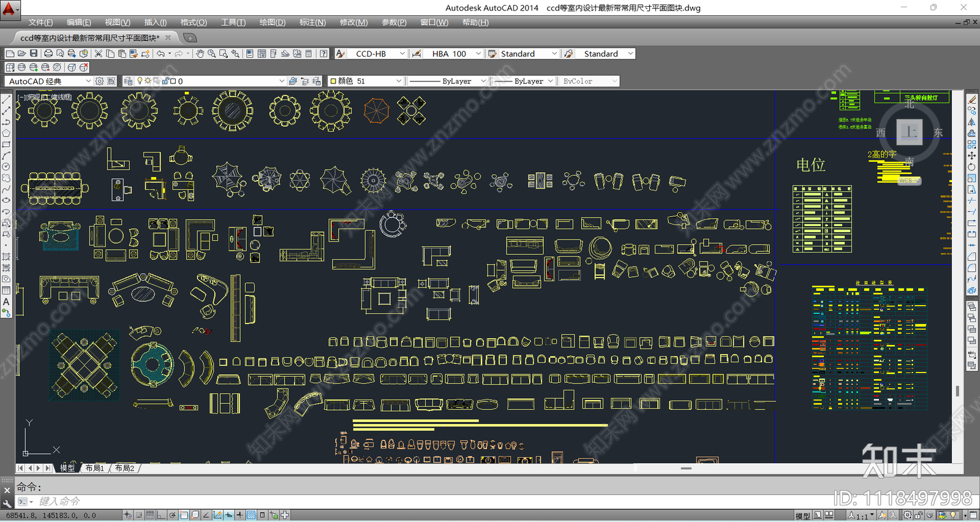This screenshot has height=522, width=980.
Task: Create a new drawing with the New icon
Action: point(10,54)
